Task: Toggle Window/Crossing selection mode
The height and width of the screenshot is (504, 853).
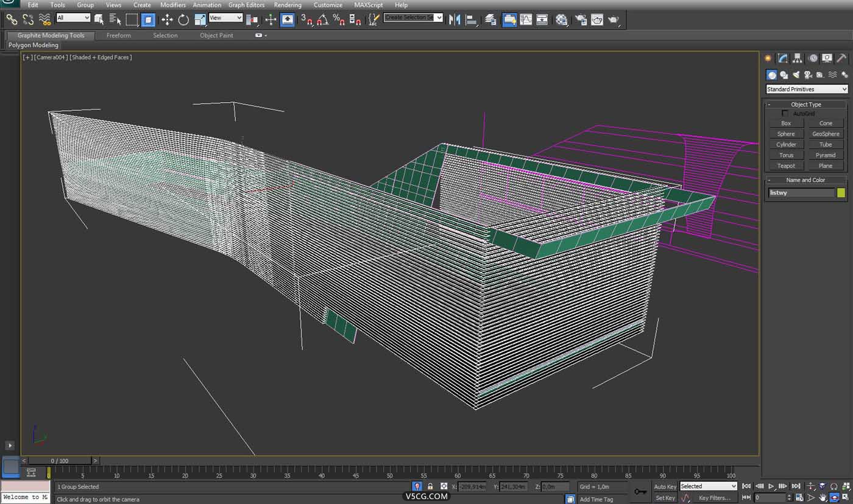Action: point(148,19)
